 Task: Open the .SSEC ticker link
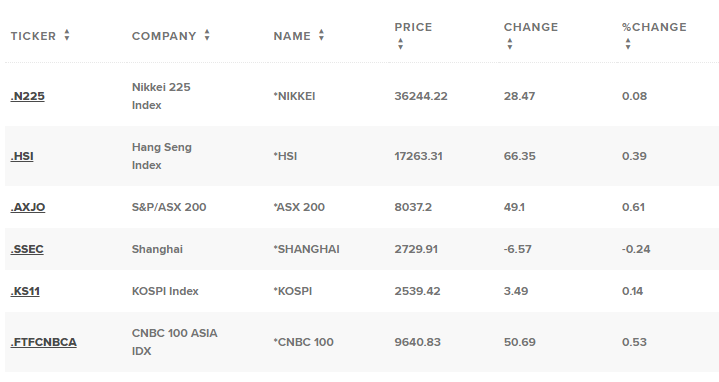[x=27, y=249]
